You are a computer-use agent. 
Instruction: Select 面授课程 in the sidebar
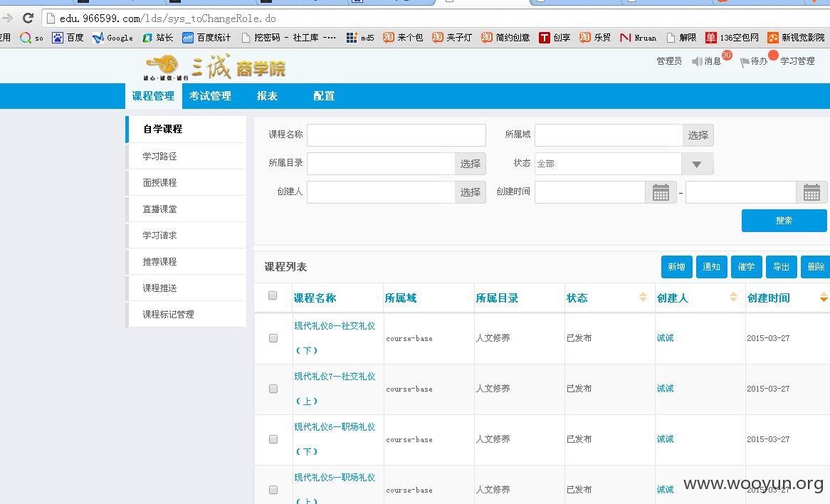pyautogui.click(x=186, y=183)
